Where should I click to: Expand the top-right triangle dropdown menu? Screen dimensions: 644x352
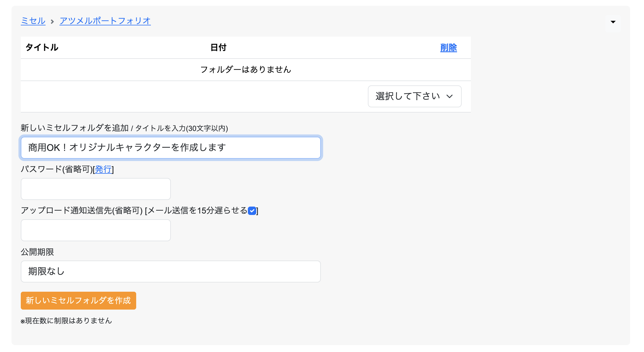613,22
